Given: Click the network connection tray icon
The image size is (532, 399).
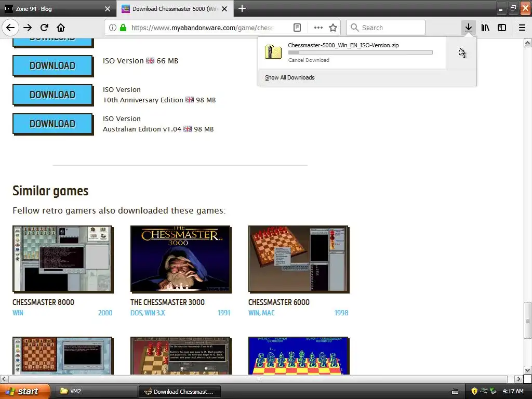Looking at the screenshot, I should coord(484,391).
